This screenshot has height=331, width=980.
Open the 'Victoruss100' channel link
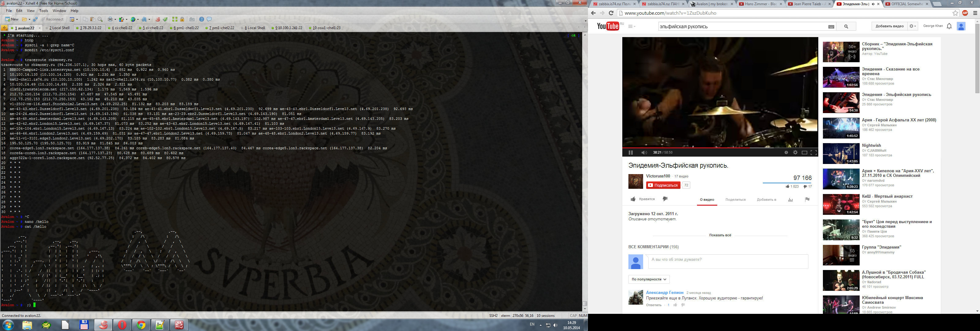coord(658,176)
